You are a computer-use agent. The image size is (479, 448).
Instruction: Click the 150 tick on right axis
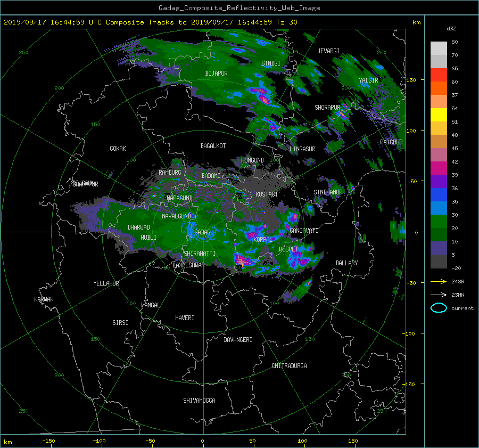click(411, 80)
